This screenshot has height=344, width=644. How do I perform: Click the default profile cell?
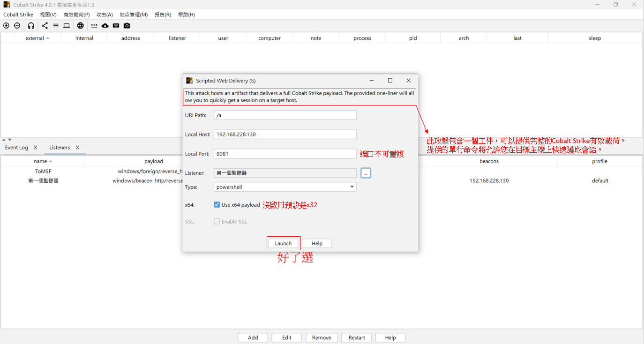coord(600,181)
